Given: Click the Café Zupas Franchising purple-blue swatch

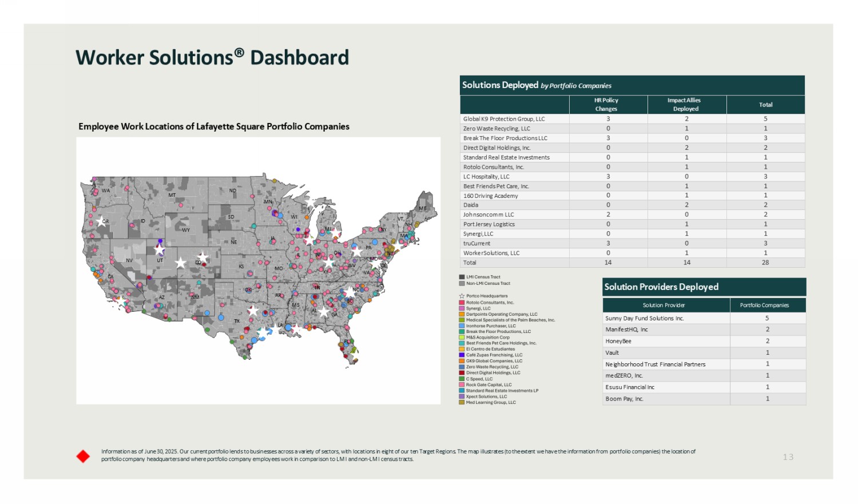Looking at the screenshot, I should tap(462, 355).
